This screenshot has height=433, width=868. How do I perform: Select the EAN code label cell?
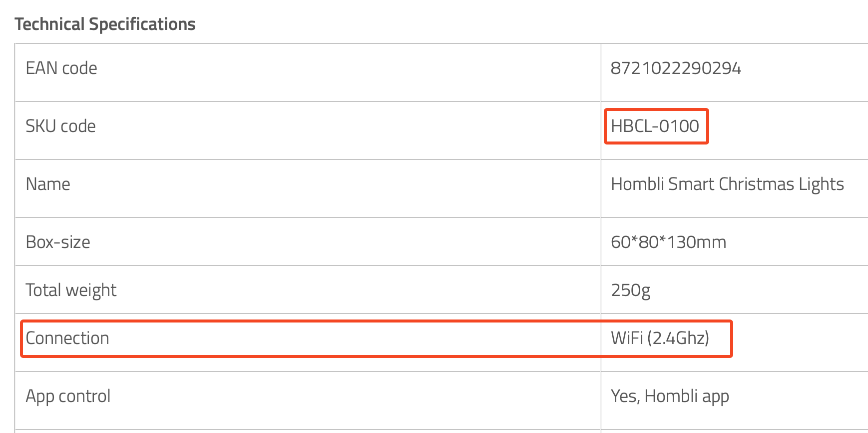click(61, 68)
